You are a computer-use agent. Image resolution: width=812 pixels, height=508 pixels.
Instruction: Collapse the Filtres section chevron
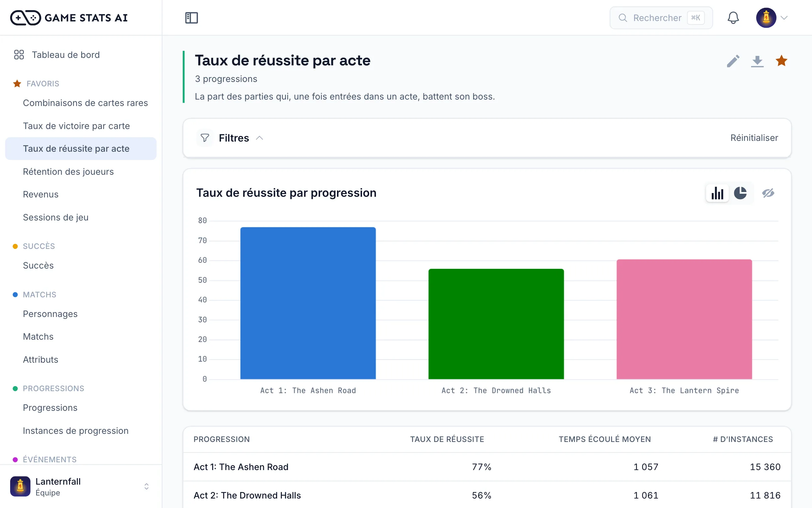pyautogui.click(x=260, y=138)
